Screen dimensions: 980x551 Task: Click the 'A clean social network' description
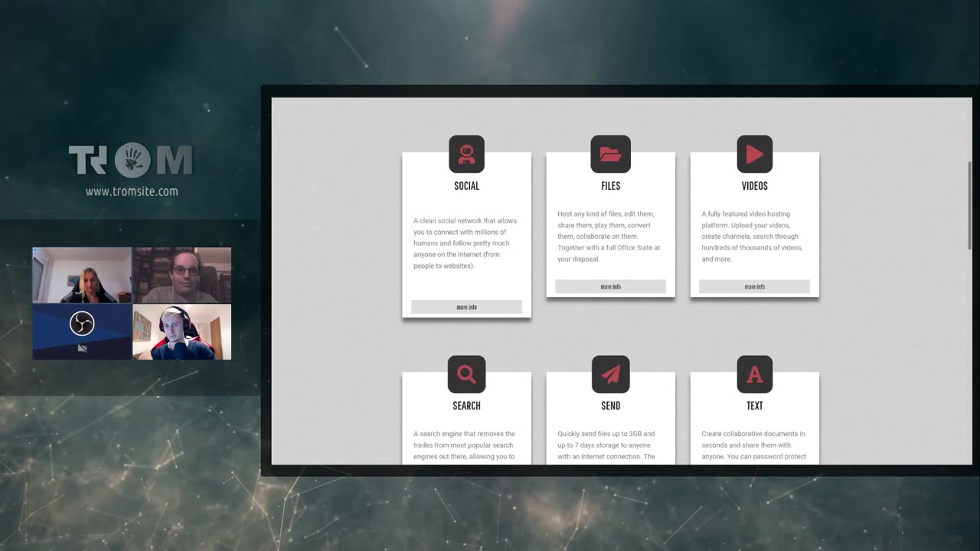coord(465,243)
